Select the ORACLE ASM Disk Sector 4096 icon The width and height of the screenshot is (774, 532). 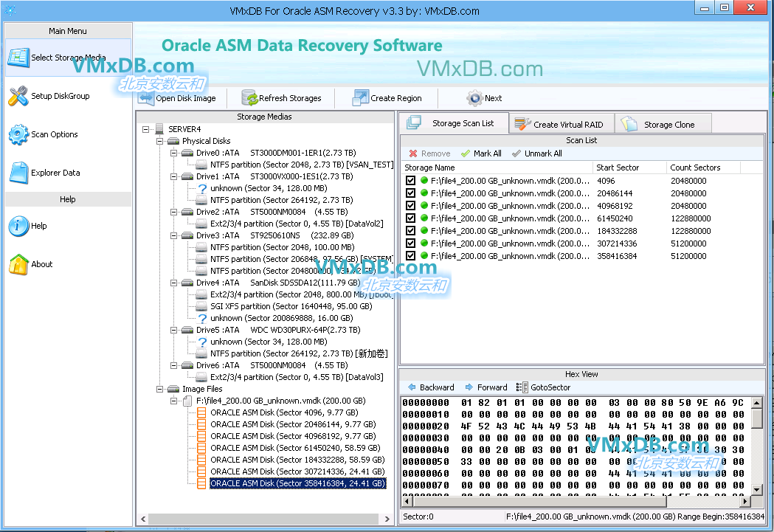point(201,412)
